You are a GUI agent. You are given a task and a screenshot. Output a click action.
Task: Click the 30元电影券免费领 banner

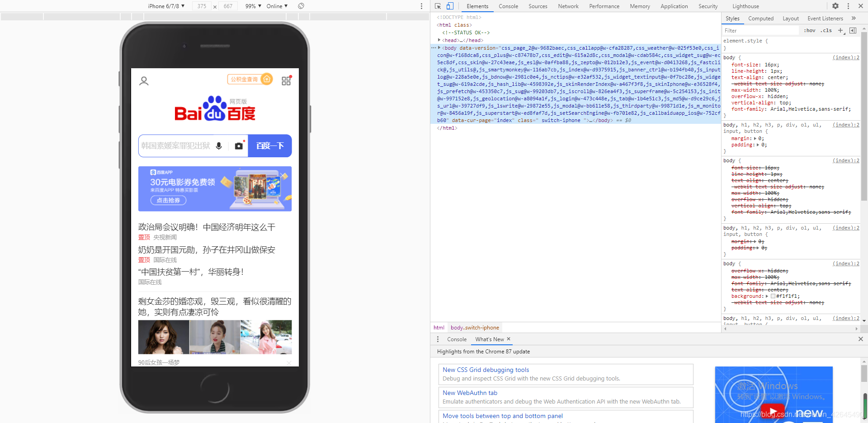(x=215, y=188)
